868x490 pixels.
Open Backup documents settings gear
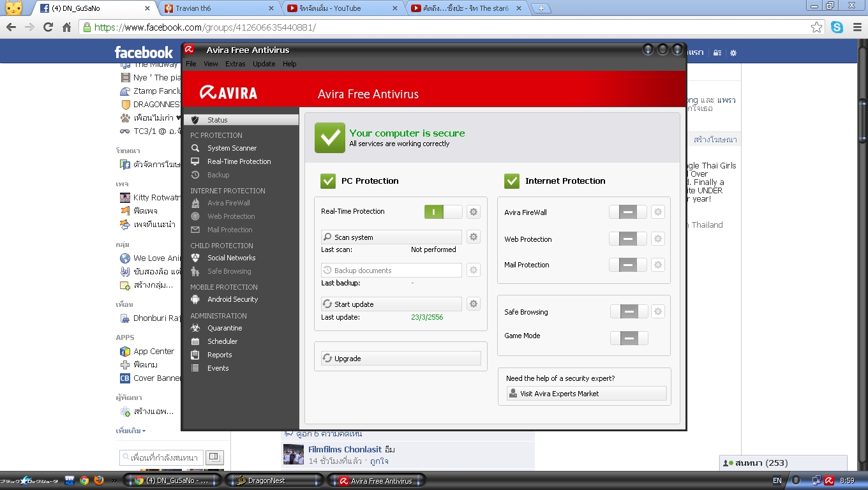pos(474,271)
